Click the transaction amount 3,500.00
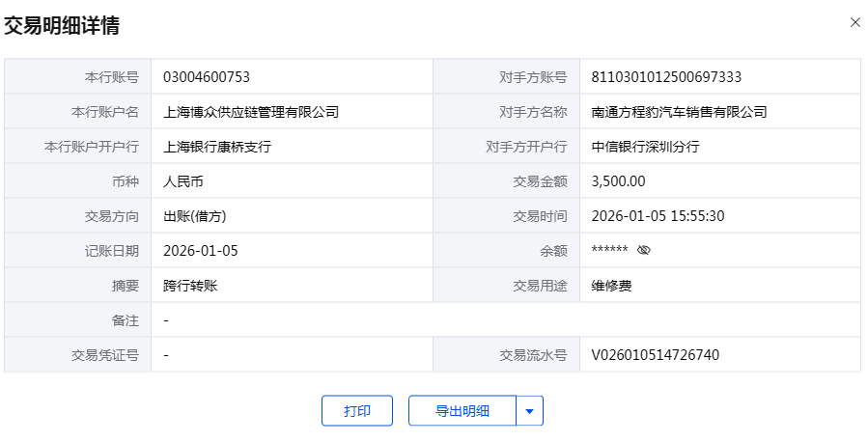 (x=618, y=181)
